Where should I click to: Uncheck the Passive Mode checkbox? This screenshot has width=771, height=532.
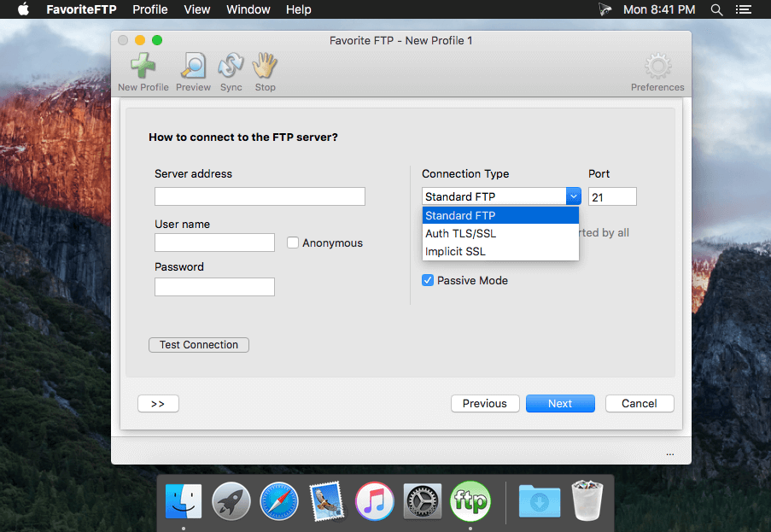pyautogui.click(x=428, y=280)
